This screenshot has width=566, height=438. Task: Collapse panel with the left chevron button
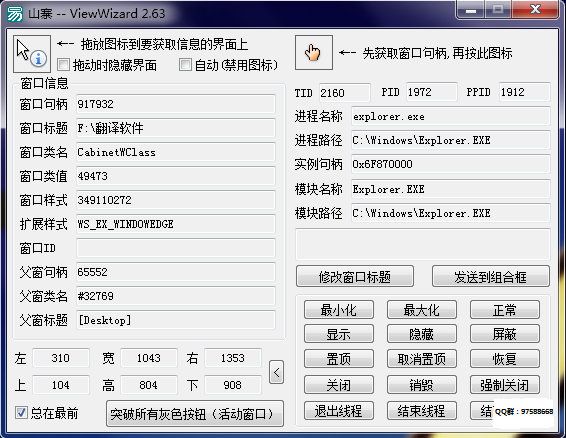pos(276,372)
